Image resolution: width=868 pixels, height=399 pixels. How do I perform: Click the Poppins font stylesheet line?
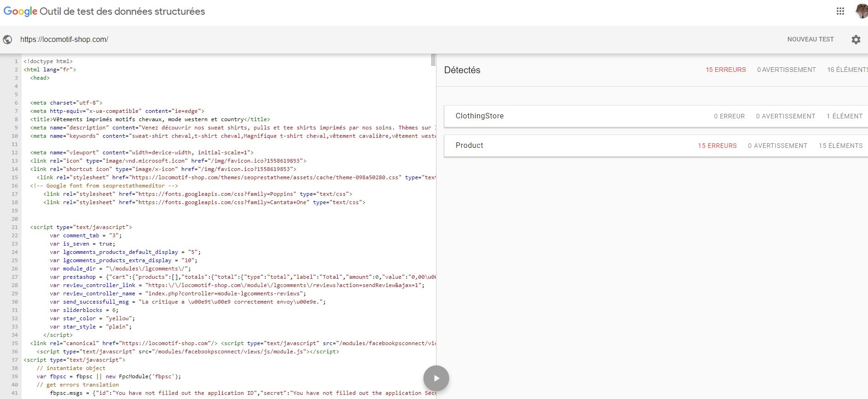click(198, 194)
